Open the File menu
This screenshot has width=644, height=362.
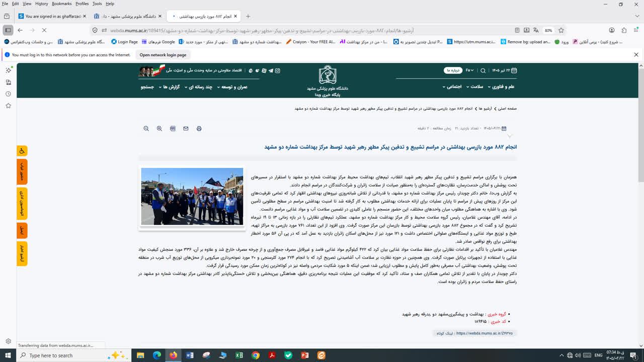pyautogui.click(x=5, y=4)
